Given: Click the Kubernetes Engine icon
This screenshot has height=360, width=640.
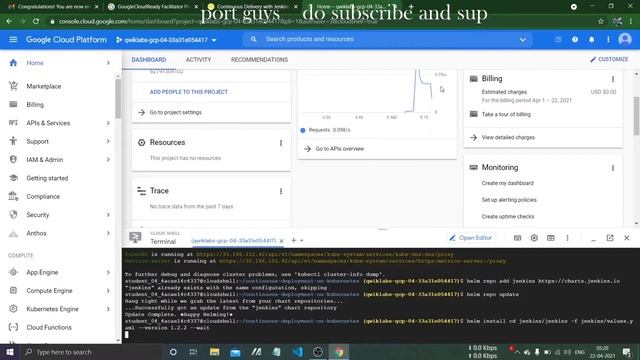Looking at the screenshot, I should tap(13, 309).
